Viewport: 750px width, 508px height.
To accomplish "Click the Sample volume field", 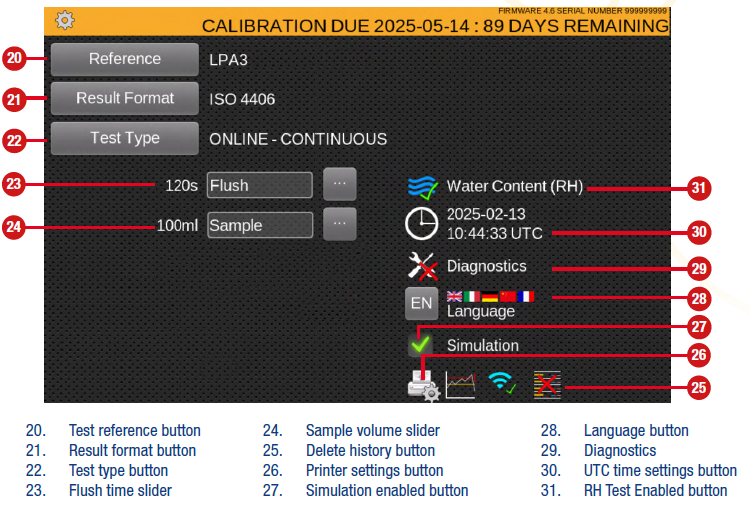I will (260, 225).
